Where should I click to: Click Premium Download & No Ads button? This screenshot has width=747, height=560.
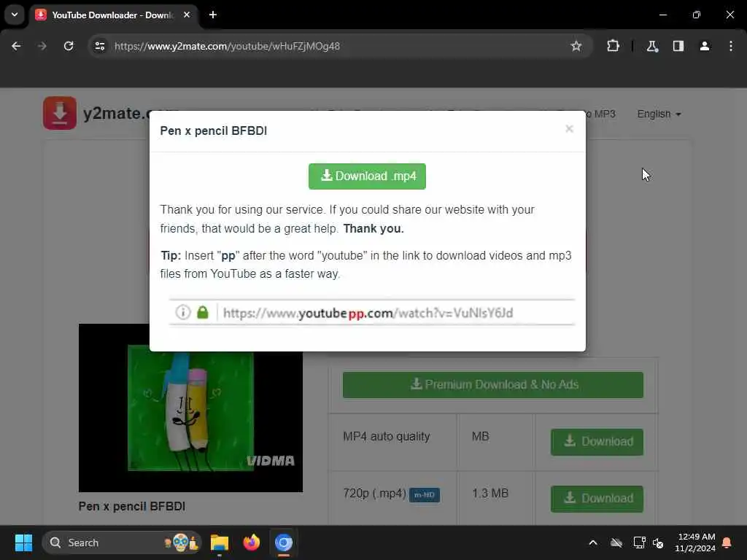[x=493, y=385]
